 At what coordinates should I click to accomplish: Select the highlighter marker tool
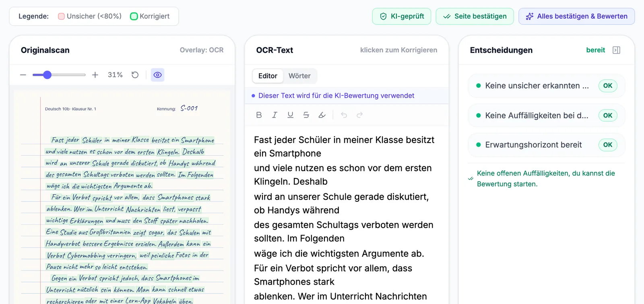pyautogui.click(x=322, y=115)
